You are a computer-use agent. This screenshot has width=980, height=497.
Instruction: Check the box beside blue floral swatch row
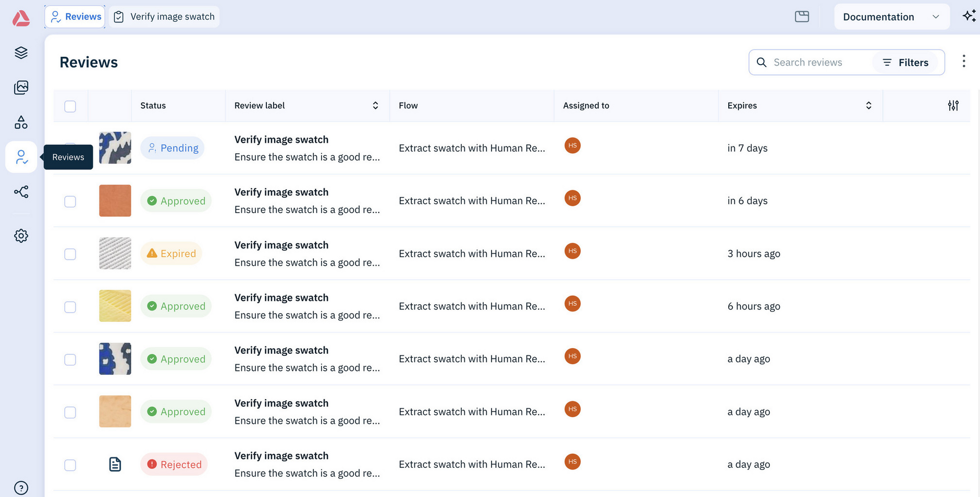coord(70,359)
